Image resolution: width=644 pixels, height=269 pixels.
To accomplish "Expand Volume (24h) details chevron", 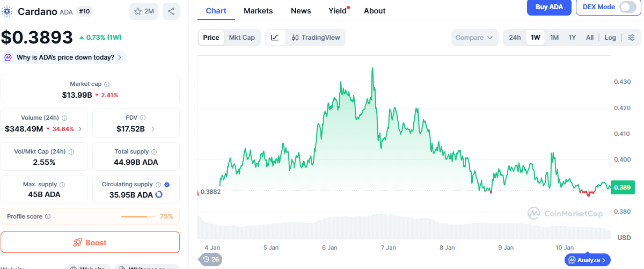I will [x=80, y=129].
